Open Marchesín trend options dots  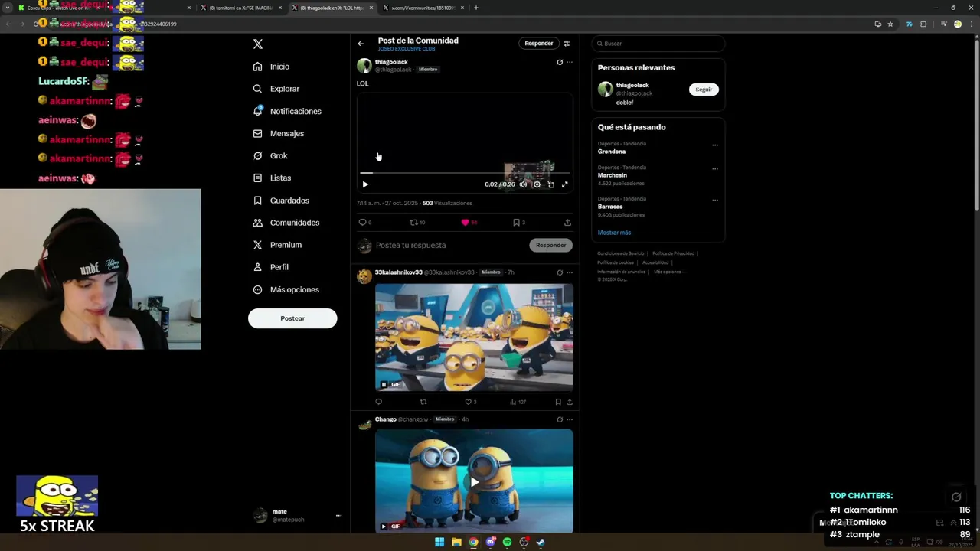(715, 169)
